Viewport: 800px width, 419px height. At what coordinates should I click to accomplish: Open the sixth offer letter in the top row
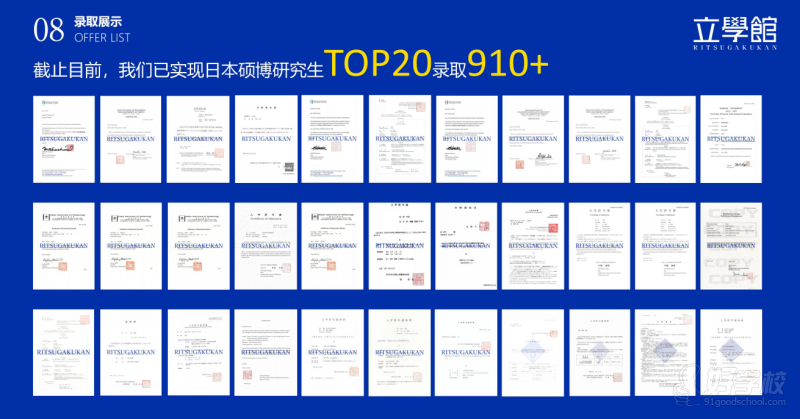point(399,139)
